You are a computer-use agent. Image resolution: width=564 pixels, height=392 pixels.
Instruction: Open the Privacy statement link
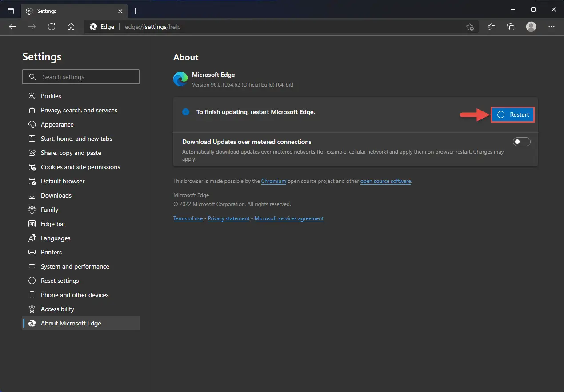(x=229, y=218)
